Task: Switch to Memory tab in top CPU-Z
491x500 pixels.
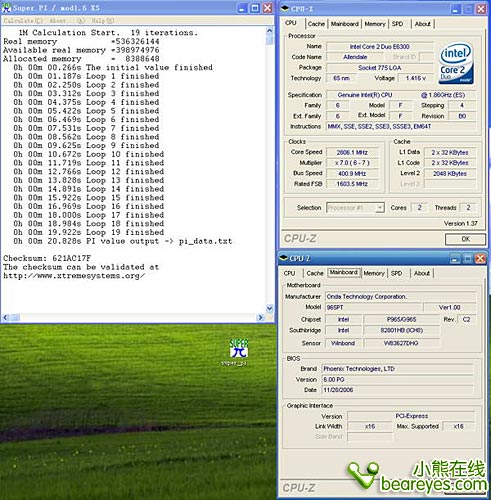Action: click(375, 24)
